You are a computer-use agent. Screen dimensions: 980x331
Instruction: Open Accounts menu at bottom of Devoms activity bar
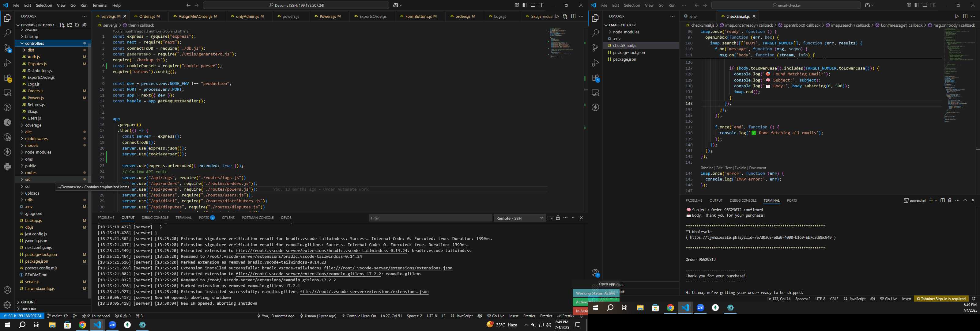7,290
